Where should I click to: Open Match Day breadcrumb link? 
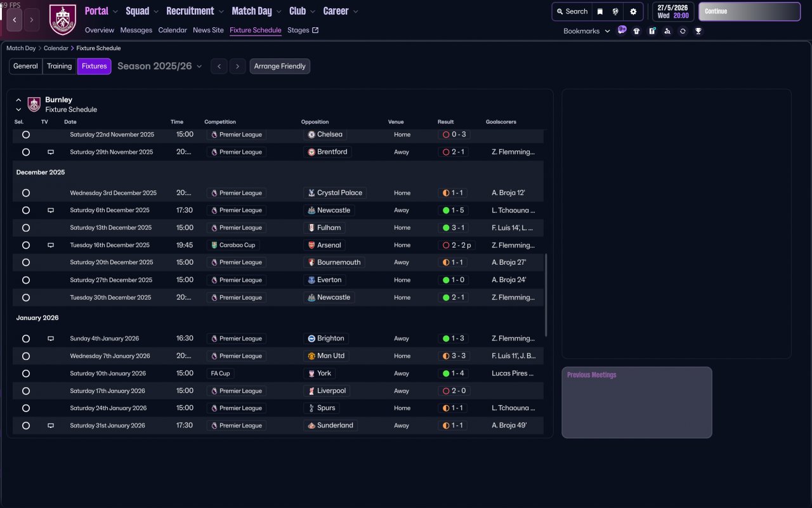tap(21, 48)
